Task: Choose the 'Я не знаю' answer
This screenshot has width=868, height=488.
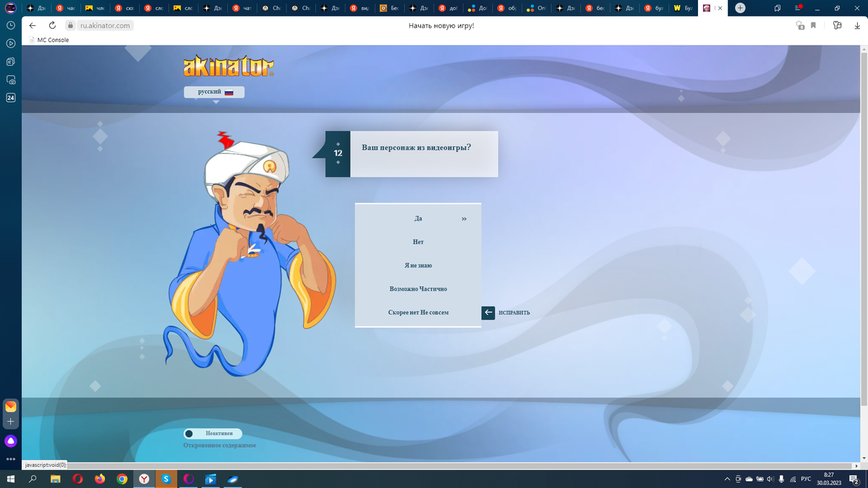Action: coord(418,265)
